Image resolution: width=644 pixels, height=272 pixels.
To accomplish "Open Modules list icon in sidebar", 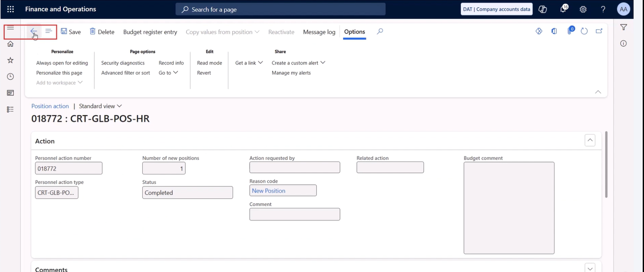I will tap(10, 109).
